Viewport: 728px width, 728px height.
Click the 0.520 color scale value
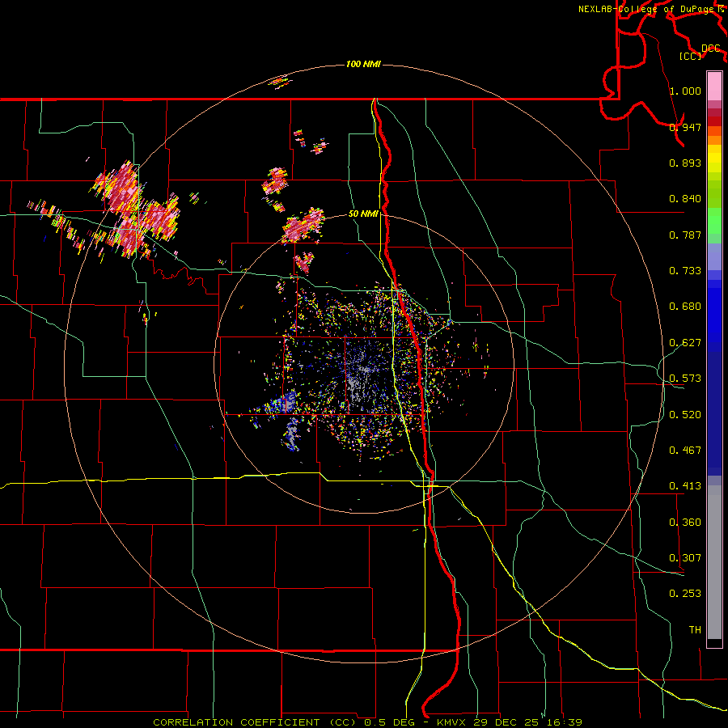(x=685, y=415)
